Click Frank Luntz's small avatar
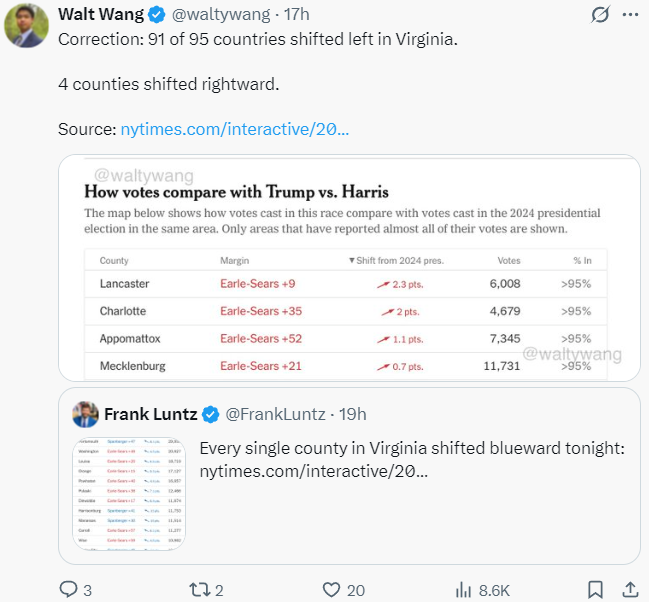The width and height of the screenshot is (649, 602). [86, 414]
